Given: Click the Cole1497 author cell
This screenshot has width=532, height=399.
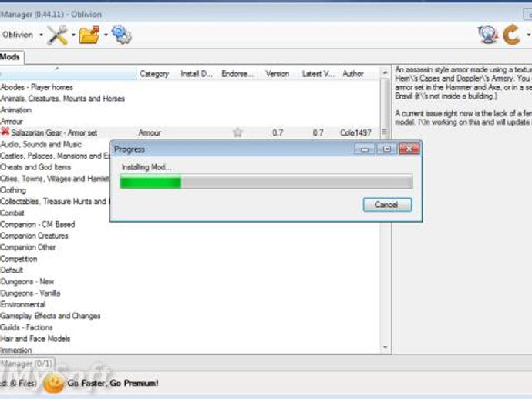Looking at the screenshot, I should [355, 132].
